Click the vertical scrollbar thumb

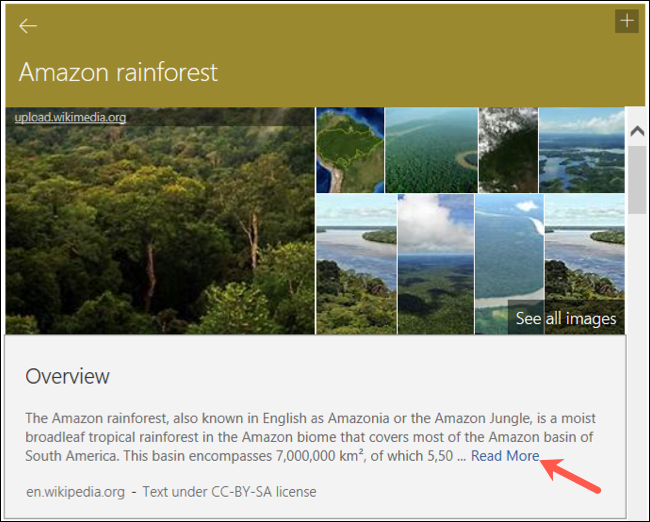tap(636, 178)
